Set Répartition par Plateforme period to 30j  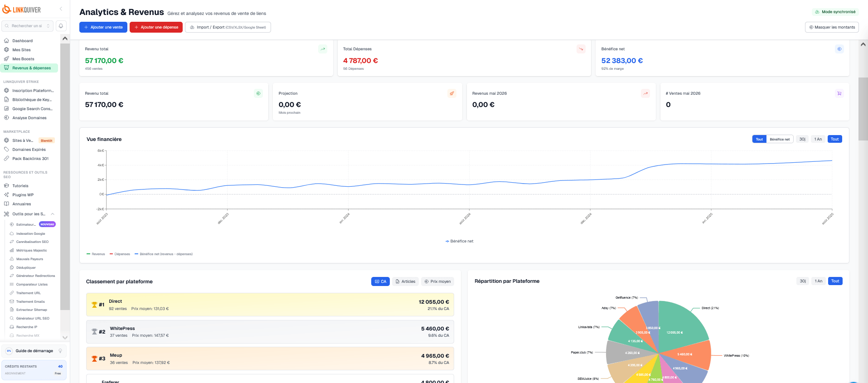pyautogui.click(x=803, y=281)
